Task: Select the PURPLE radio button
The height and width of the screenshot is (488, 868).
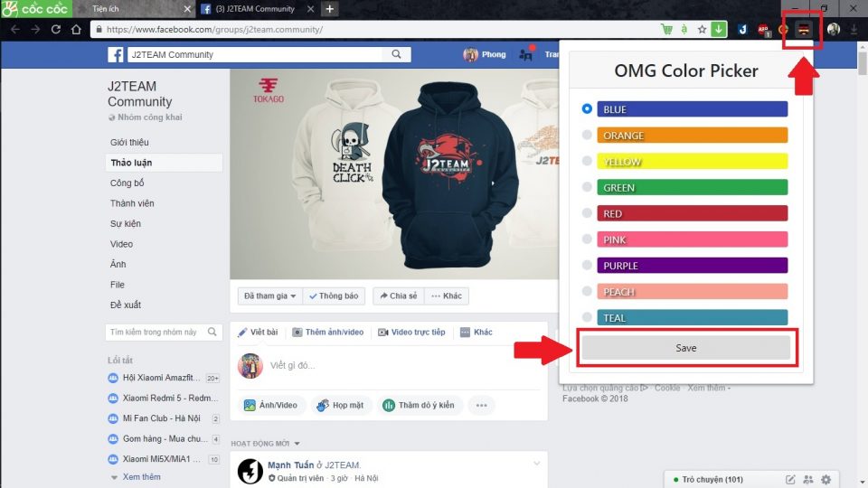Action: pyautogui.click(x=587, y=265)
